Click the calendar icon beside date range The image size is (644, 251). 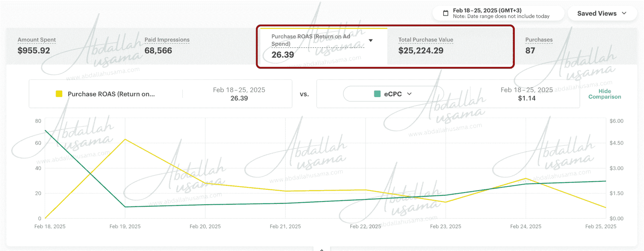[x=446, y=13]
